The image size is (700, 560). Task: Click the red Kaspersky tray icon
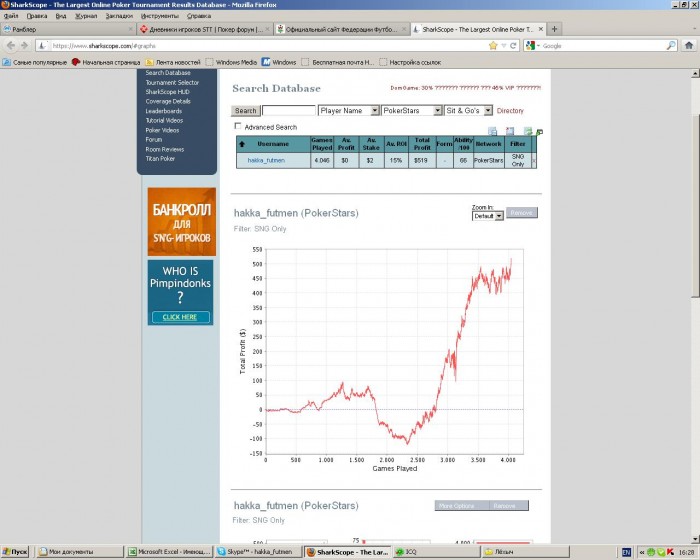click(x=671, y=552)
